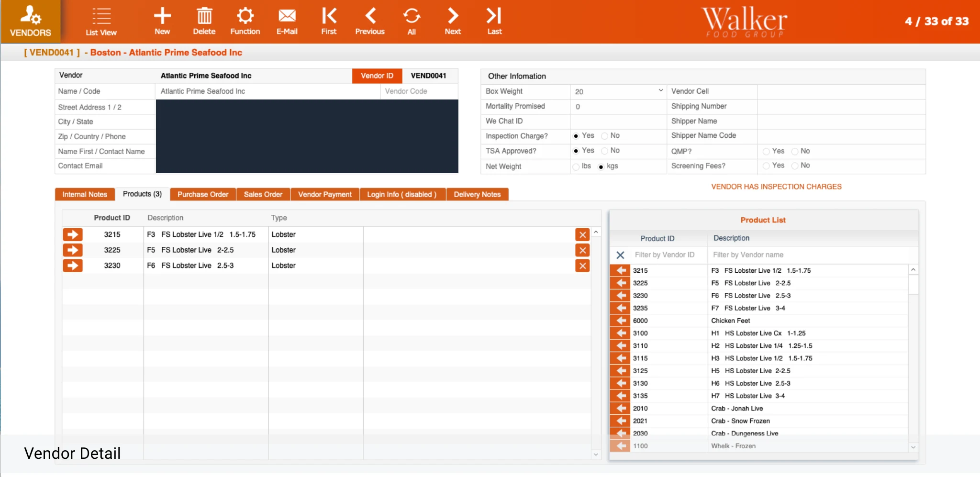Open the Internal Notes tab

pyautogui.click(x=85, y=194)
